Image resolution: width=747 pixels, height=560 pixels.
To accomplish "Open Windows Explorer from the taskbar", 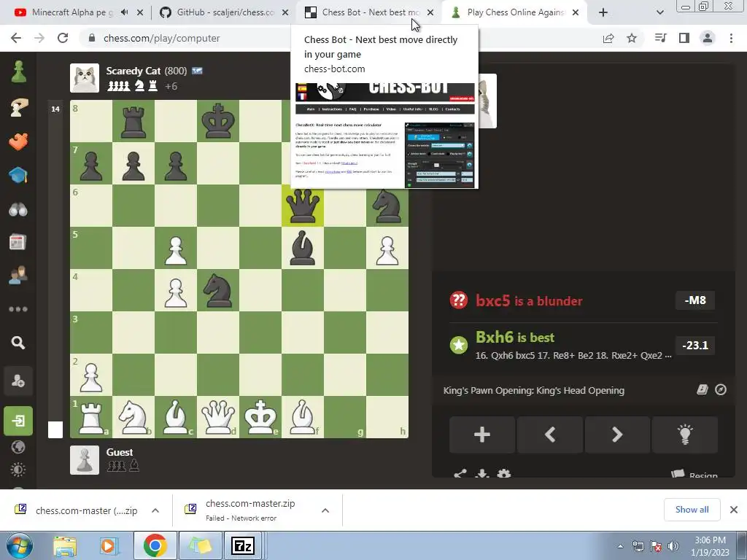I will click(x=65, y=545).
